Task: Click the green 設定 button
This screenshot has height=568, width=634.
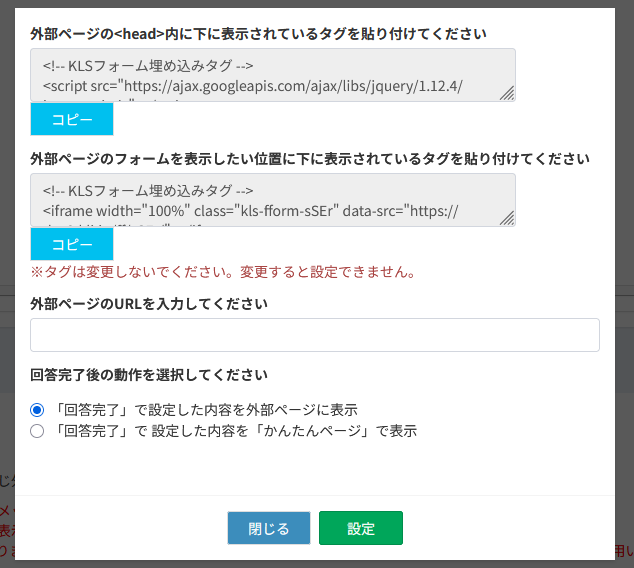Action: click(361, 528)
